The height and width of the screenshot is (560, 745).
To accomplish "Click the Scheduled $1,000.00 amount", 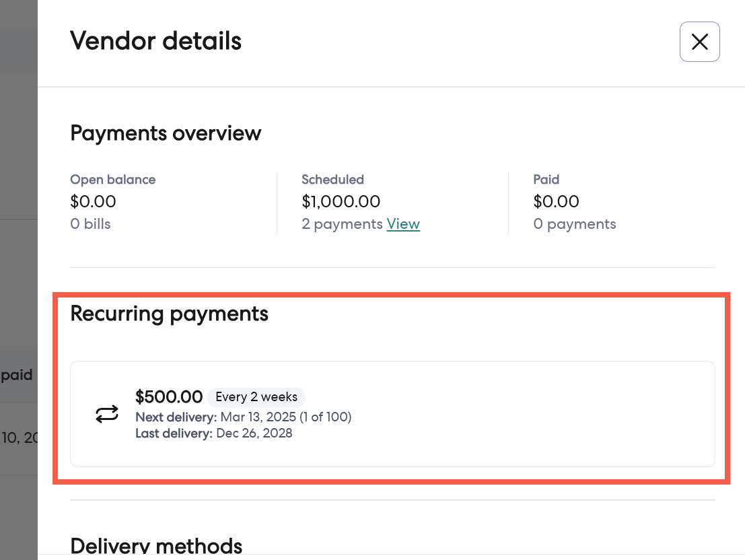I will click(341, 201).
